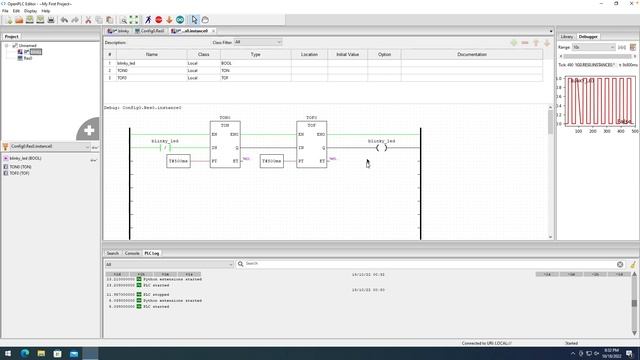Screen dimensions: 640x360
Task: Select Res0 in the project tree
Action: (x=28, y=58)
